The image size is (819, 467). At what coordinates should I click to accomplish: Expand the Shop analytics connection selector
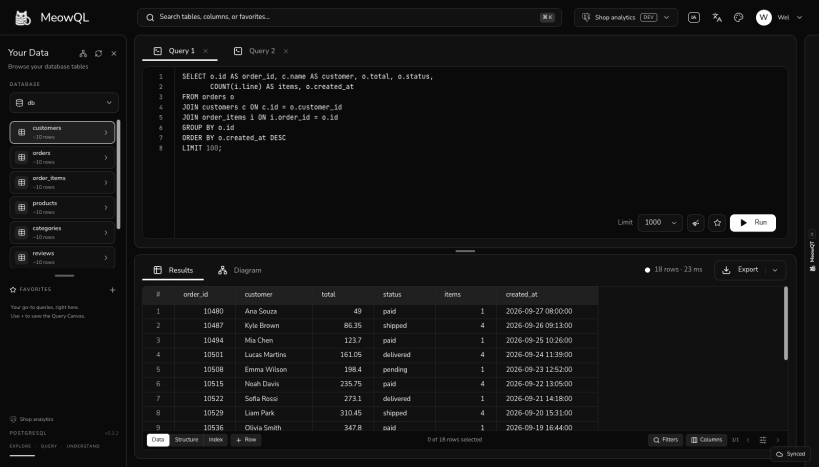(x=626, y=17)
